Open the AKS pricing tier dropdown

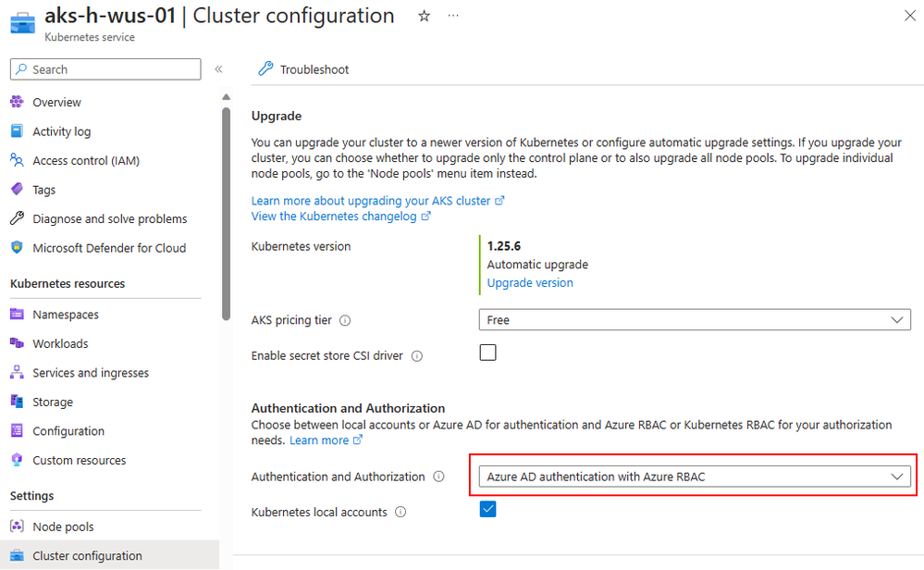(x=695, y=320)
